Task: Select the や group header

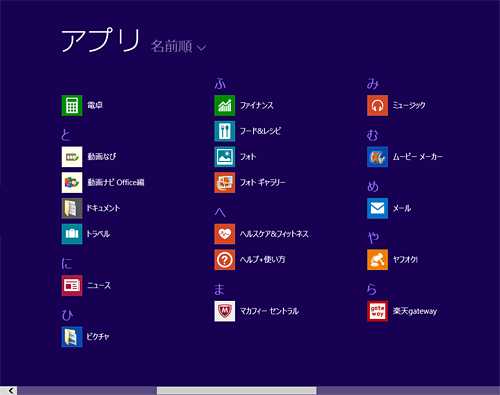Action: point(373,238)
